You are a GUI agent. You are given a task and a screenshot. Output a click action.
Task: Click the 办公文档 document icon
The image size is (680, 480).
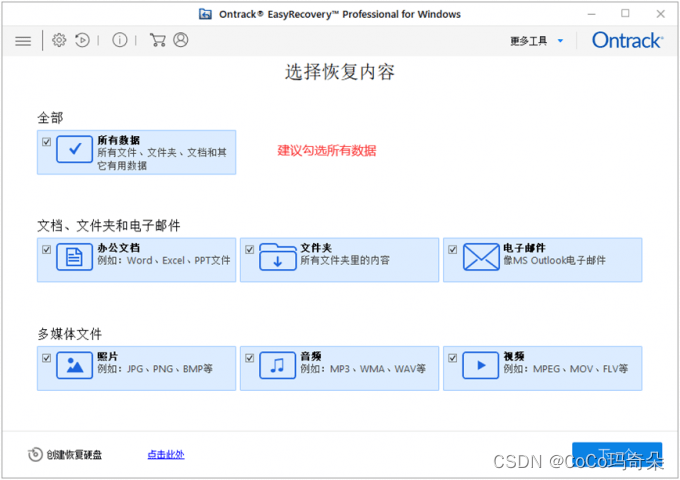[x=75, y=257]
